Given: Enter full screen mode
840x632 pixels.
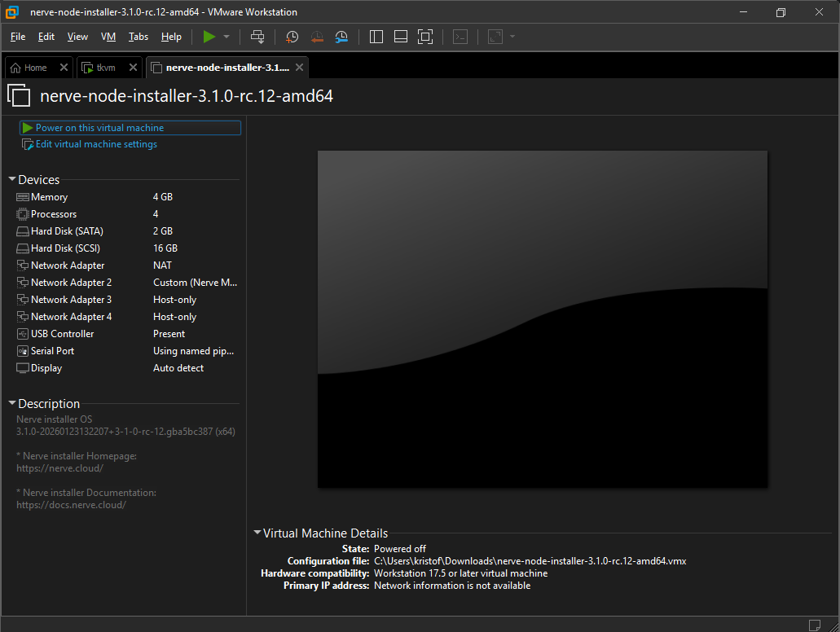Looking at the screenshot, I should click(x=425, y=37).
